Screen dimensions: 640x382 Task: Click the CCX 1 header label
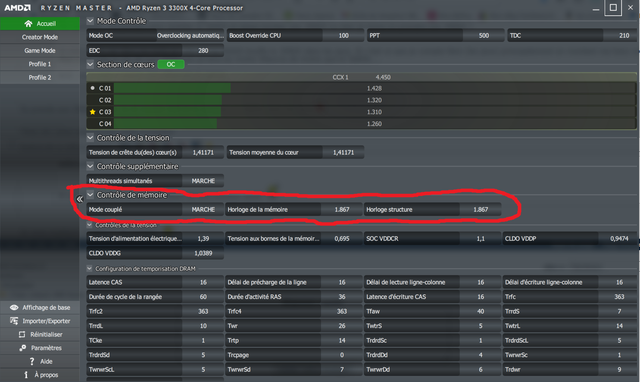coord(340,77)
